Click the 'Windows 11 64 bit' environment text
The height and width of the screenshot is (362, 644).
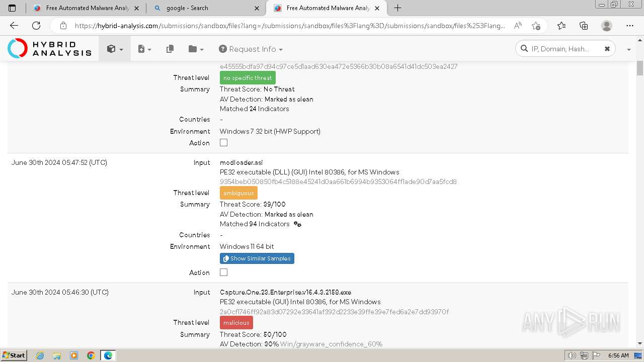(x=247, y=246)
